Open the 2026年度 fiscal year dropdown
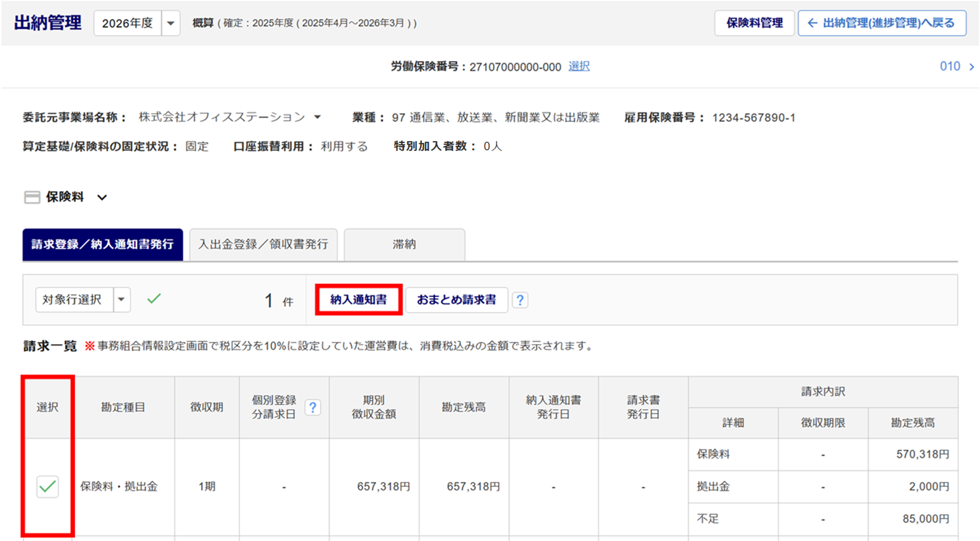The image size is (980, 541). (137, 23)
